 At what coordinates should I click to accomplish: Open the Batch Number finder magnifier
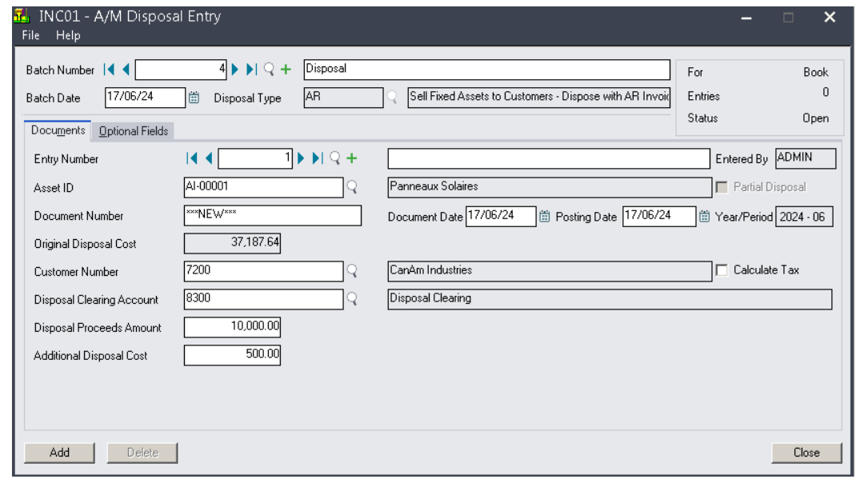269,70
